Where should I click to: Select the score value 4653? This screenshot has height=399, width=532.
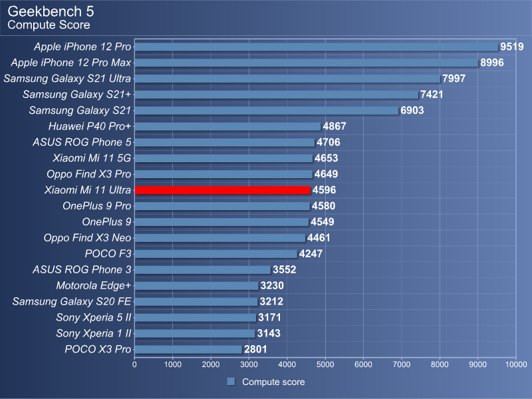327,158
